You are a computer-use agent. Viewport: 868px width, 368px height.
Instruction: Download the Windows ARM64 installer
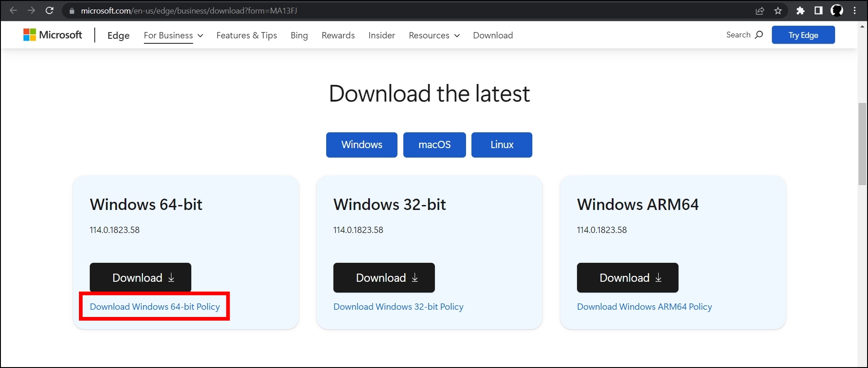pos(628,278)
